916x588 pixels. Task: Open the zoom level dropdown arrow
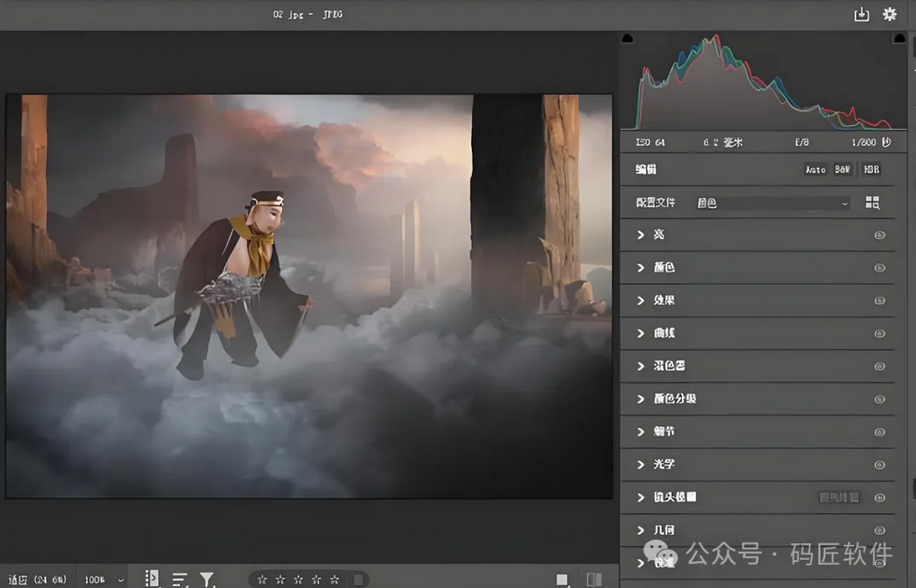click(121, 580)
